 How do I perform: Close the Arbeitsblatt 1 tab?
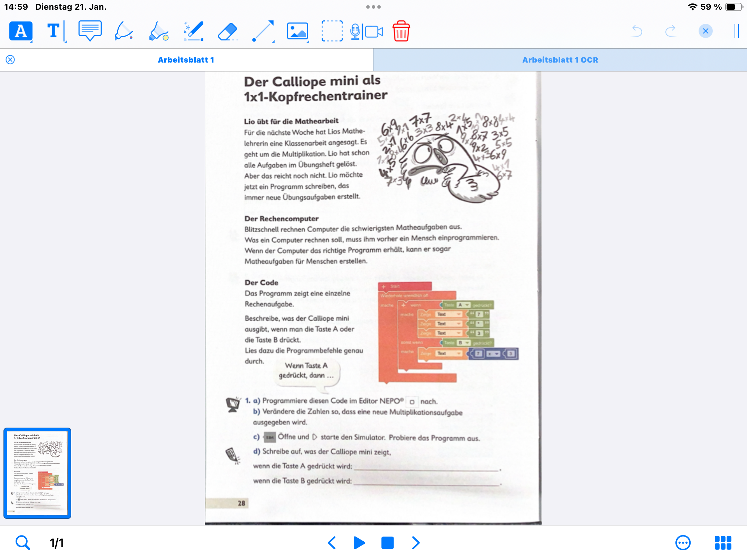click(x=10, y=60)
